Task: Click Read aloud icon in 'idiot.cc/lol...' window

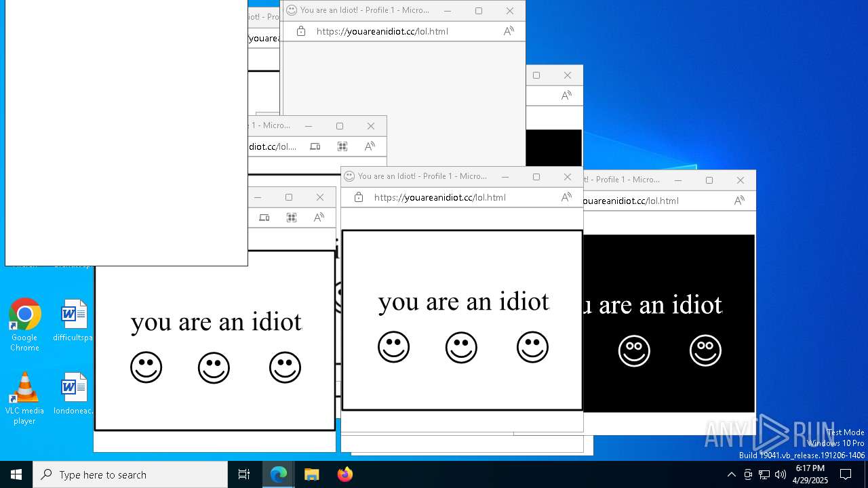Action: [370, 146]
